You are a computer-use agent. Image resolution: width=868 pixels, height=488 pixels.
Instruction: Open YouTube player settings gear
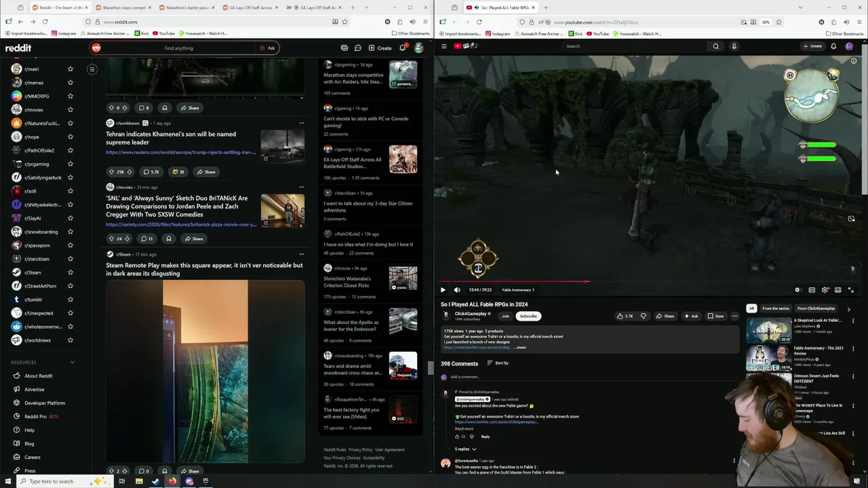[825, 290]
